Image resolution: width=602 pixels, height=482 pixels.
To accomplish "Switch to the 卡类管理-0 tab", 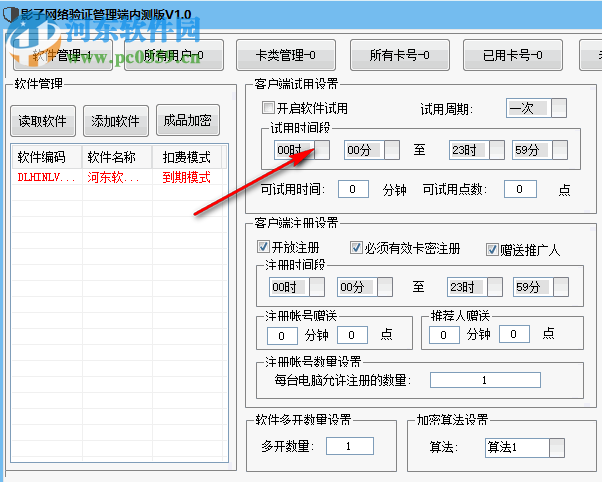I will pyautogui.click(x=286, y=55).
